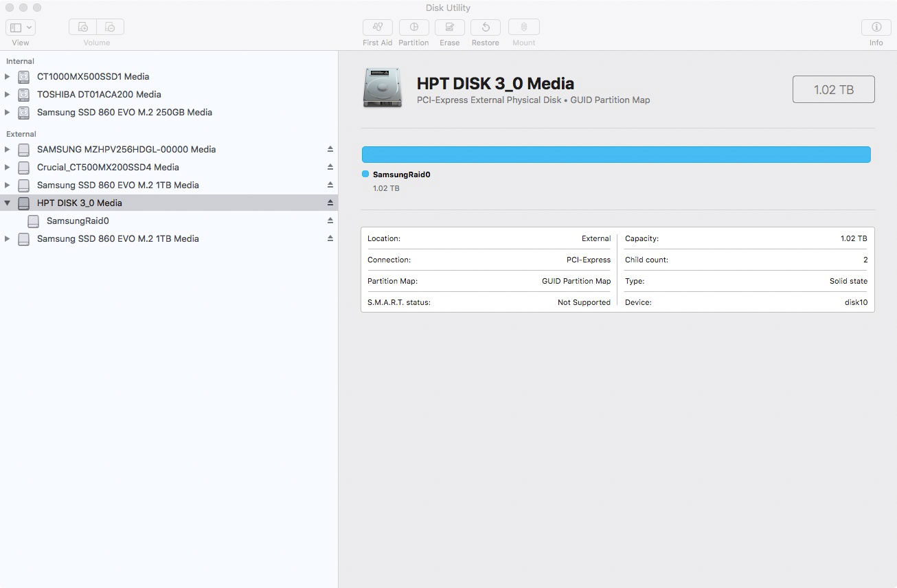This screenshot has width=897, height=588.
Task: Eject Crucial_CT500MX200SSD4 Media
Action: [x=330, y=167]
